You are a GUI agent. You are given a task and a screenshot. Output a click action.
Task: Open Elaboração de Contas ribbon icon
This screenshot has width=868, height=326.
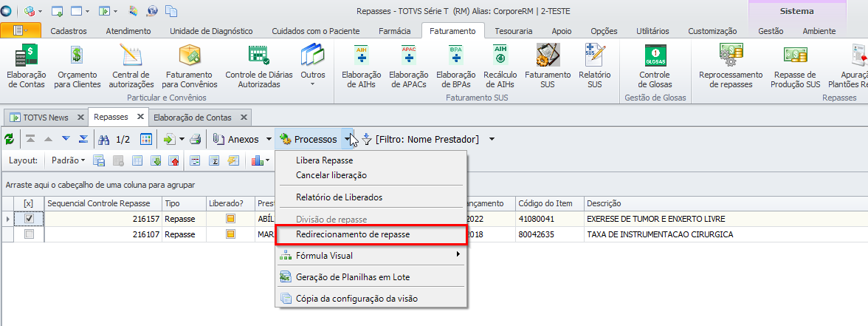coord(26,65)
